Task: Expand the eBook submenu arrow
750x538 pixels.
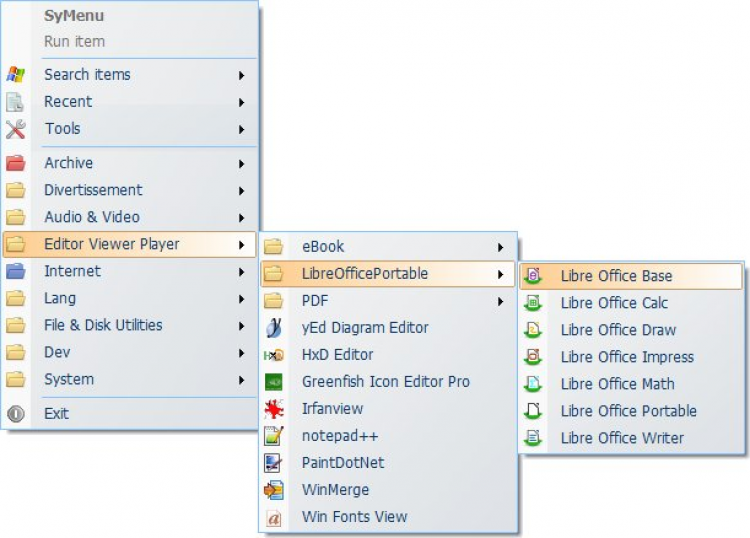Action: (x=500, y=247)
